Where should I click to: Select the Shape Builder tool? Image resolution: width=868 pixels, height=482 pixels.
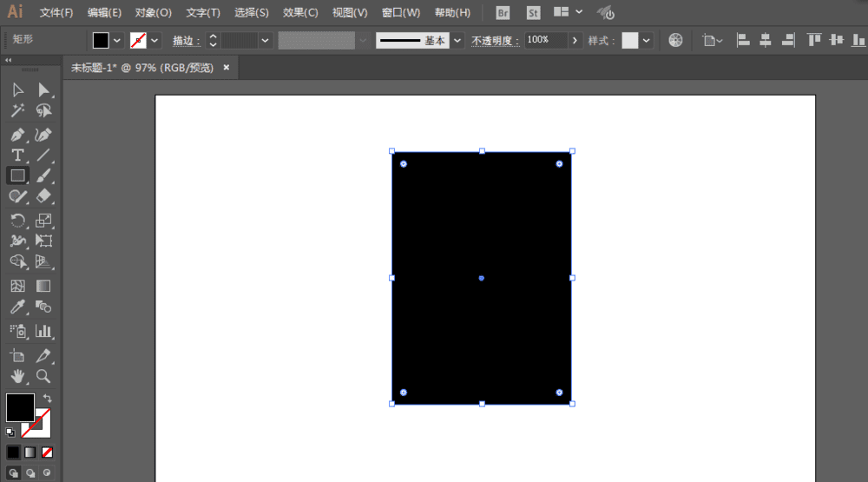(17, 261)
